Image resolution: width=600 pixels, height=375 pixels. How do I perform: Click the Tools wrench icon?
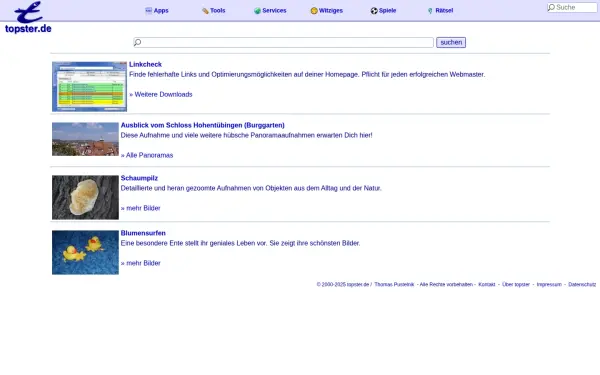205,11
